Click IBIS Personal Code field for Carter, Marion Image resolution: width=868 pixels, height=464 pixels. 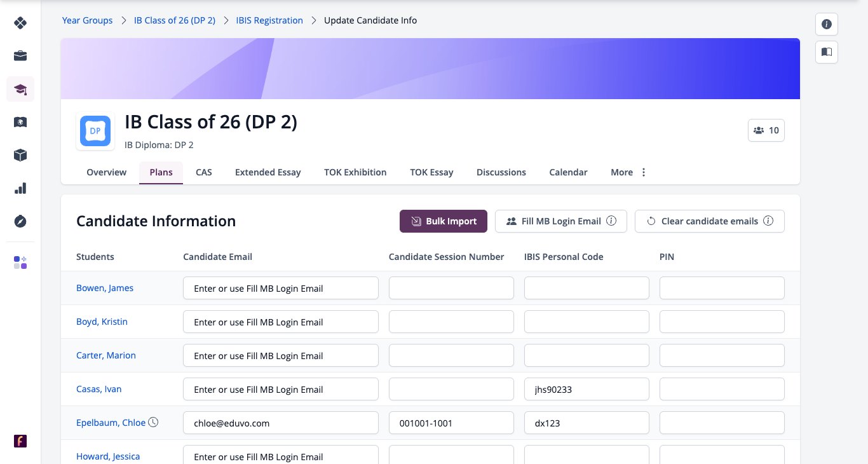pos(587,355)
